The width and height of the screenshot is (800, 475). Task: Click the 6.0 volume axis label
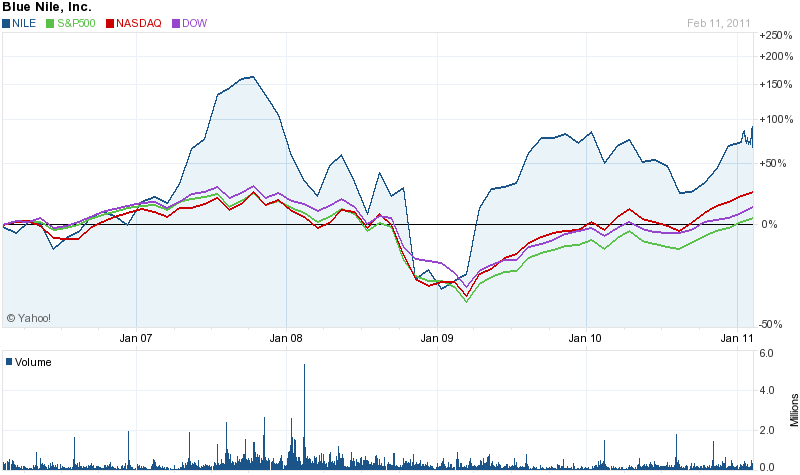767,354
